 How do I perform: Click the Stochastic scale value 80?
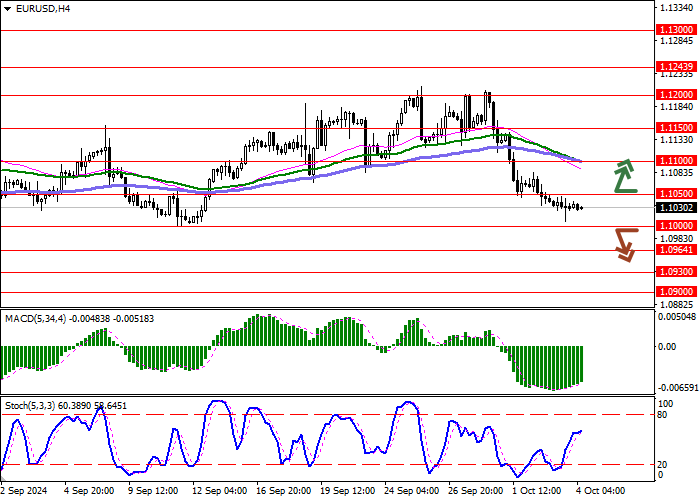coord(662,415)
